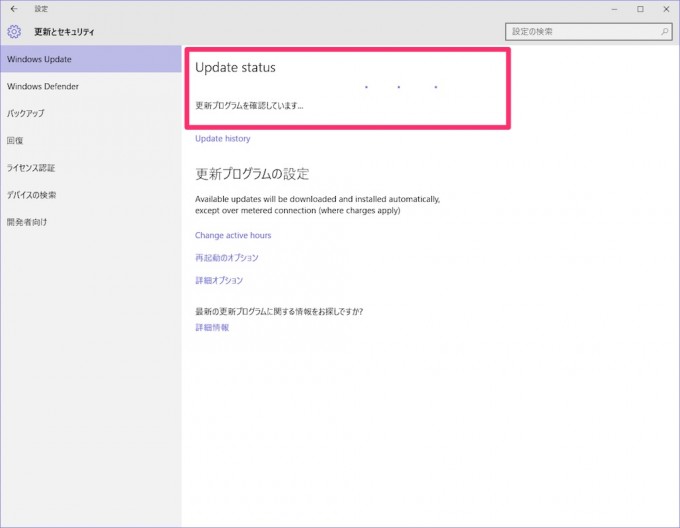Image resolution: width=680 pixels, height=528 pixels.
Task: Click the Update status heading
Action: pyautogui.click(x=235, y=68)
